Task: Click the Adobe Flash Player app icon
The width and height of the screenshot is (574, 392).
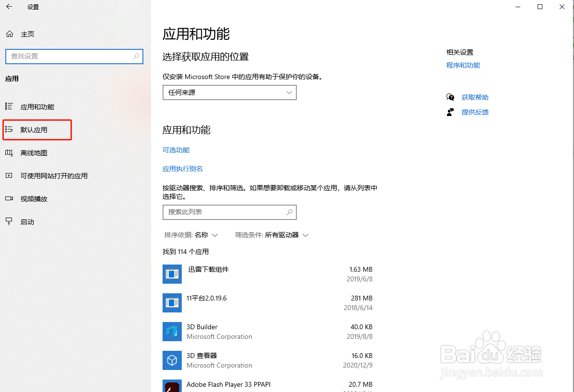Action: pos(172,386)
